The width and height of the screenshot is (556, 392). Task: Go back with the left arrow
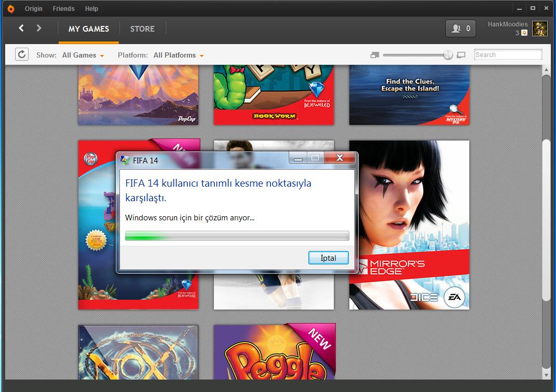[21, 28]
